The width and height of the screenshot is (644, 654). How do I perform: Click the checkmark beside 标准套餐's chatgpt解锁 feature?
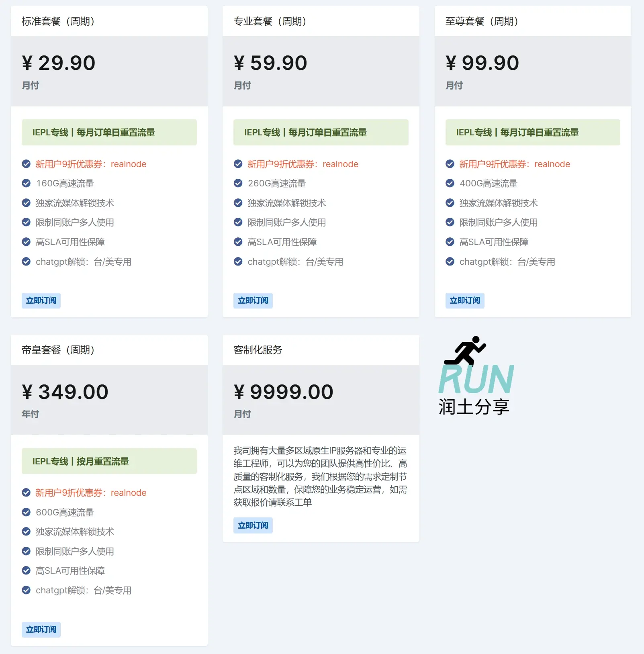coord(26,262)
